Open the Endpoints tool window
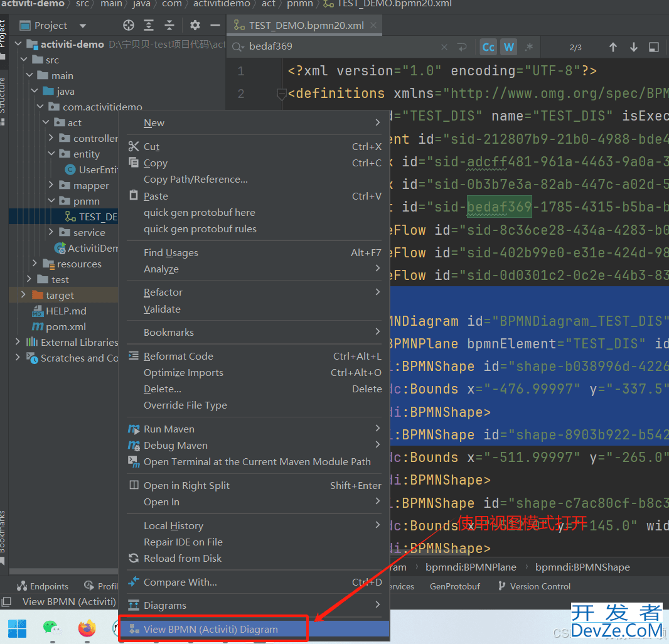 (43, 586)
